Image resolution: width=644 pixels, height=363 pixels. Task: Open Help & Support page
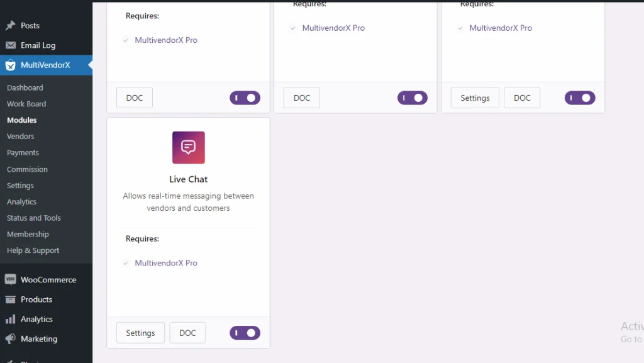33,250
